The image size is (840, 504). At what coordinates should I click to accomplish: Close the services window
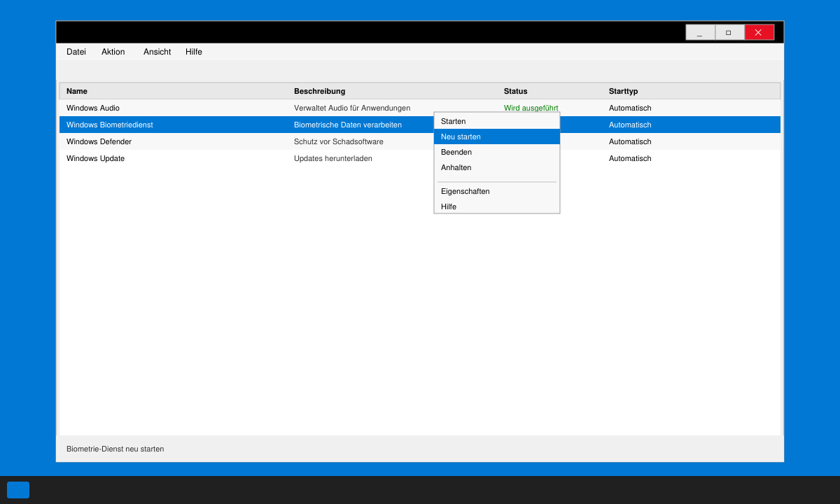[759, 32]
